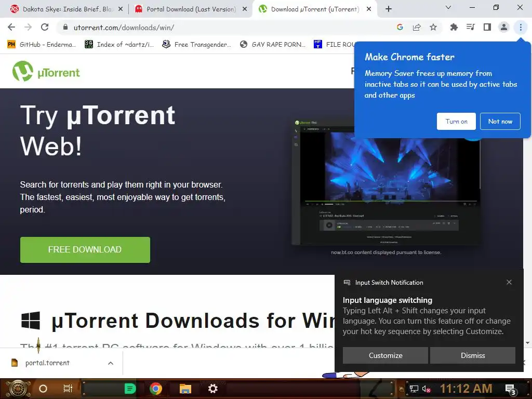This screenshot has width=532, height=399.
Task: View site information via the padlock icon
Action: tap(65, 27)
